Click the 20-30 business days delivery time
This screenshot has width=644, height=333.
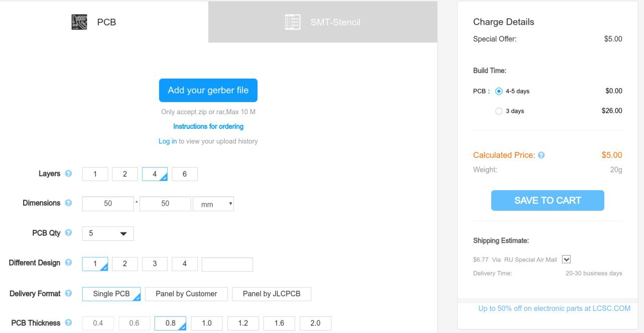tap(594, 274)
